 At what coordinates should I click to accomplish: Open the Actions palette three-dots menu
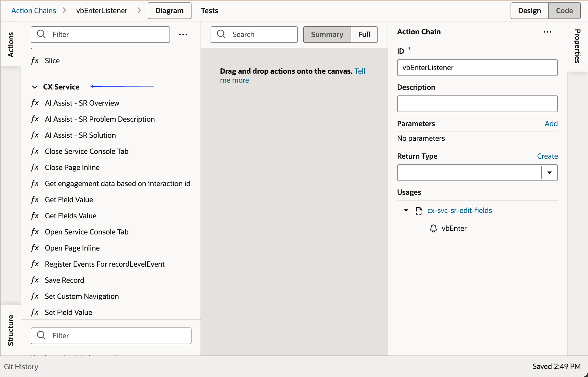click(x=183, y=35)
